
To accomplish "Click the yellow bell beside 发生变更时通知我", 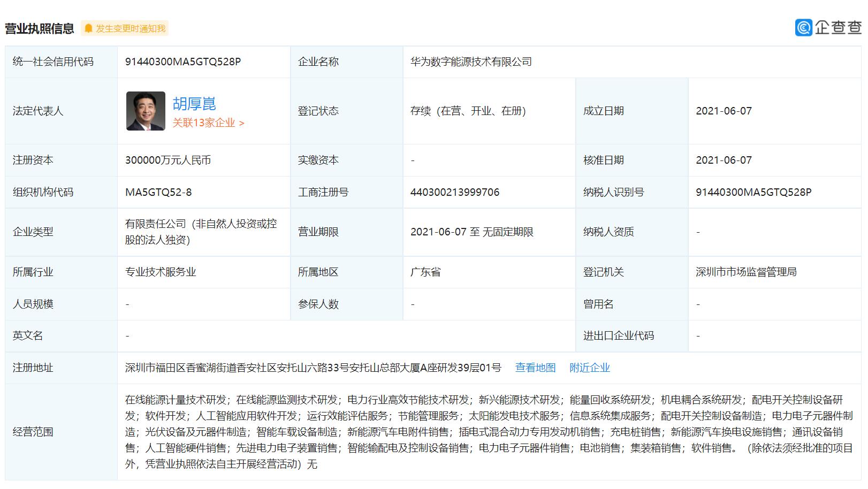I will click(x=89, y=28).
